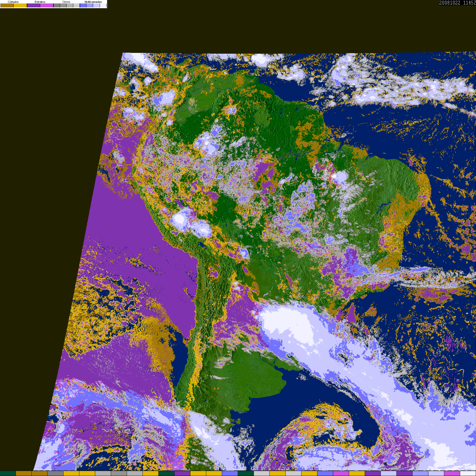Pick the dark purple Estratos swatch
The image size is (476, 476).
point(34,6)
